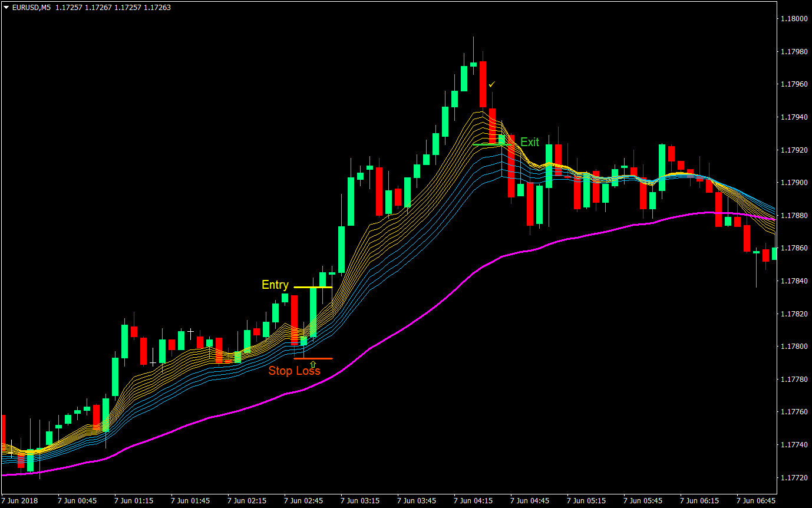Screen dimensions: 812x508
Task: Click the Stop Loss text label
Action: tap(294, 371)
